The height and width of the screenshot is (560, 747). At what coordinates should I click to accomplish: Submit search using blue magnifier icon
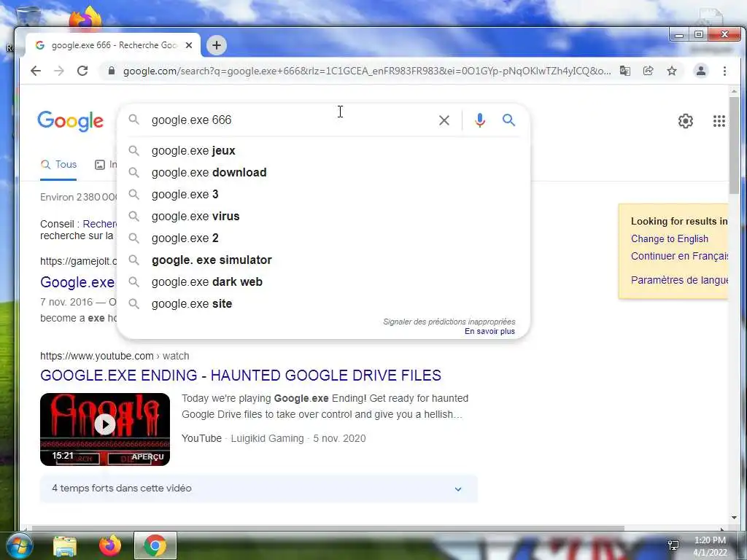(508, 120)
